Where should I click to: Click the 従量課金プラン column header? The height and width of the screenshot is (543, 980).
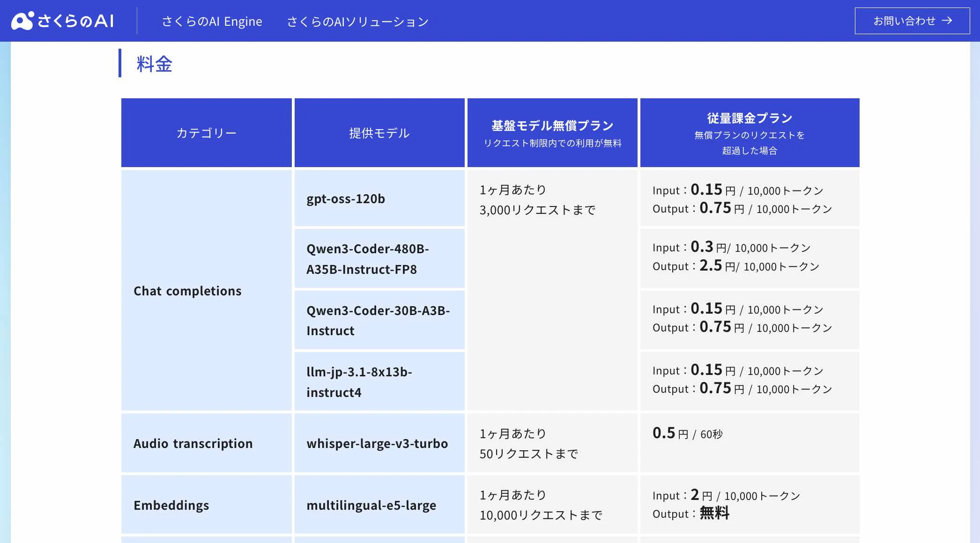750,133
